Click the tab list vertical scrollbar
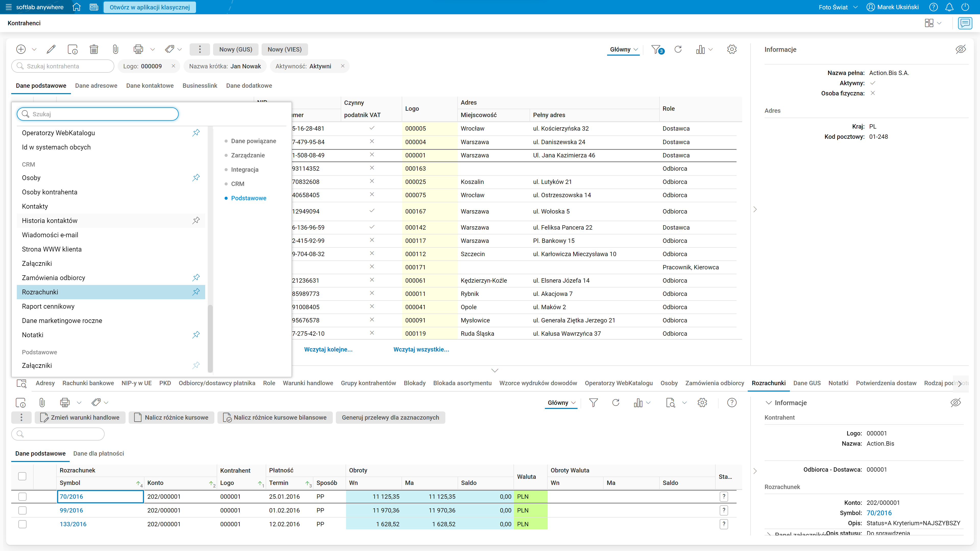The height and width of the screenshot is (551, 980). 210,339
